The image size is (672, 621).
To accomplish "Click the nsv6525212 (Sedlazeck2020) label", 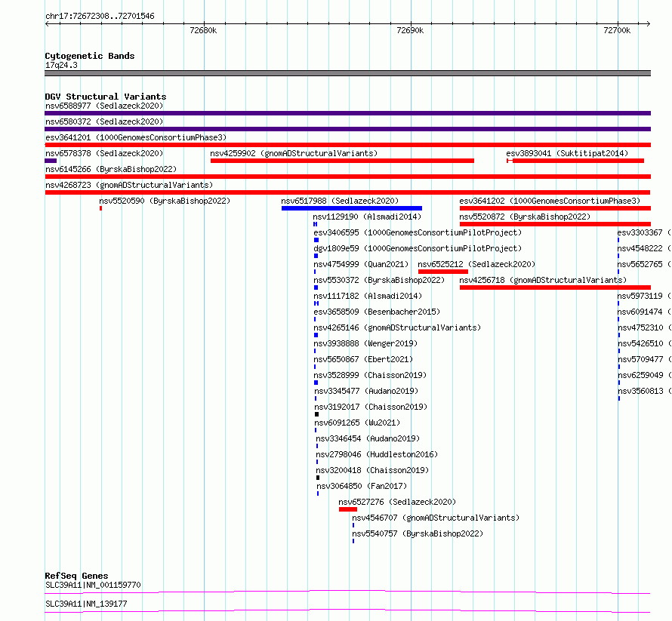I will click(x=476, y=264).
